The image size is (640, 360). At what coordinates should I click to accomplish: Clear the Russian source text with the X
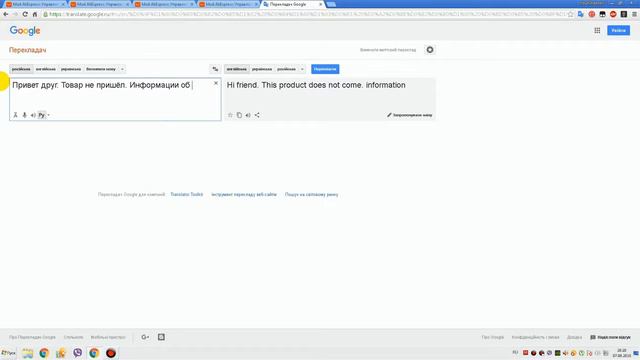click(x=216, y=83)
